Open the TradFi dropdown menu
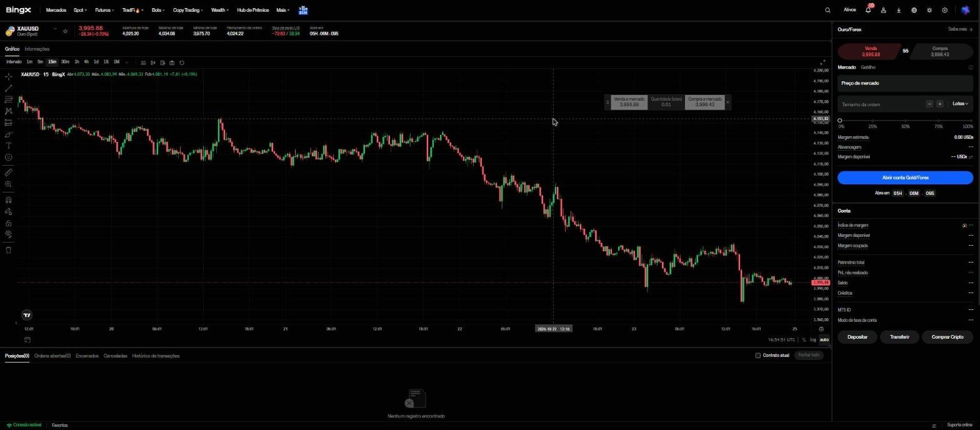This screenshot has width=980, height=430. (x=132, y=10)
